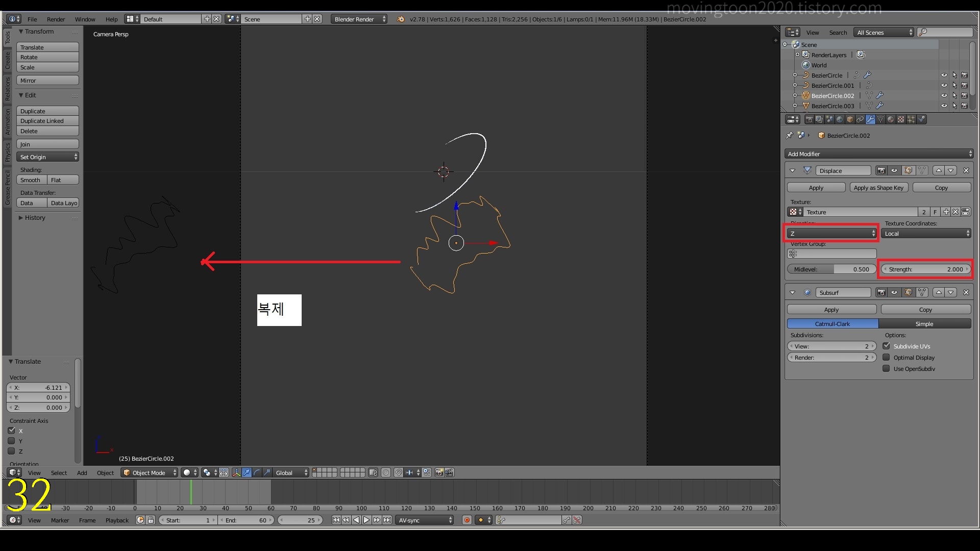Uncheck the Subdivide UVs checkbox

click(887, 346)
